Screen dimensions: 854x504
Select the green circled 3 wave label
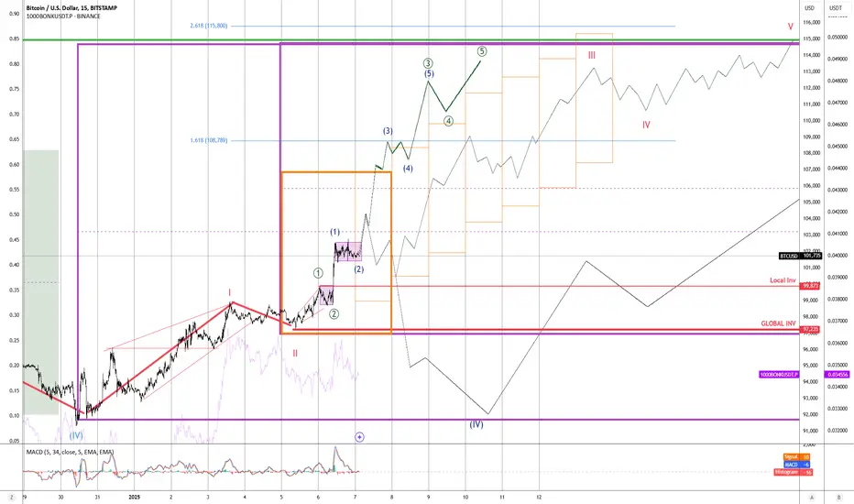click(429, 63)
